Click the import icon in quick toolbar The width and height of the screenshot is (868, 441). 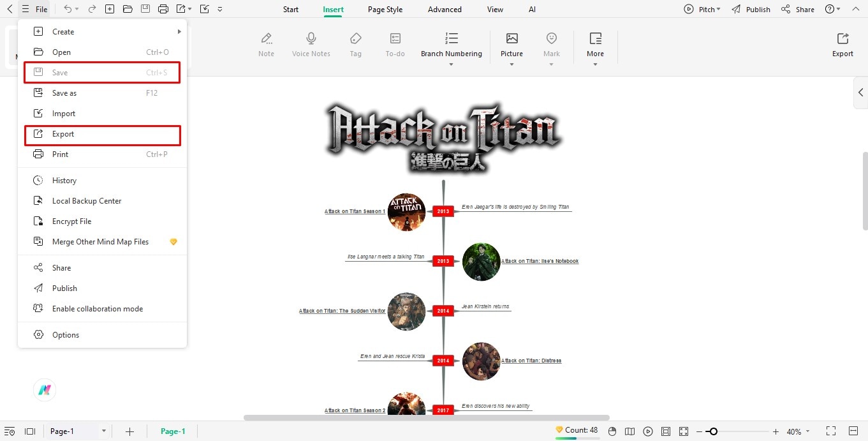[204, 9]
